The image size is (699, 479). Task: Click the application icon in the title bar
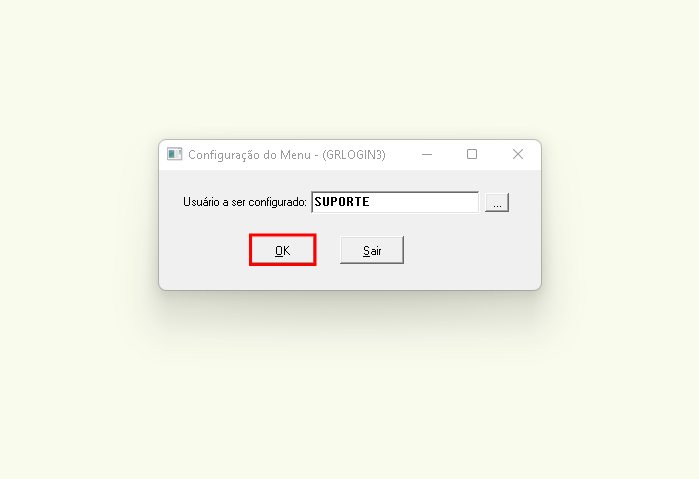coord(174,154)
